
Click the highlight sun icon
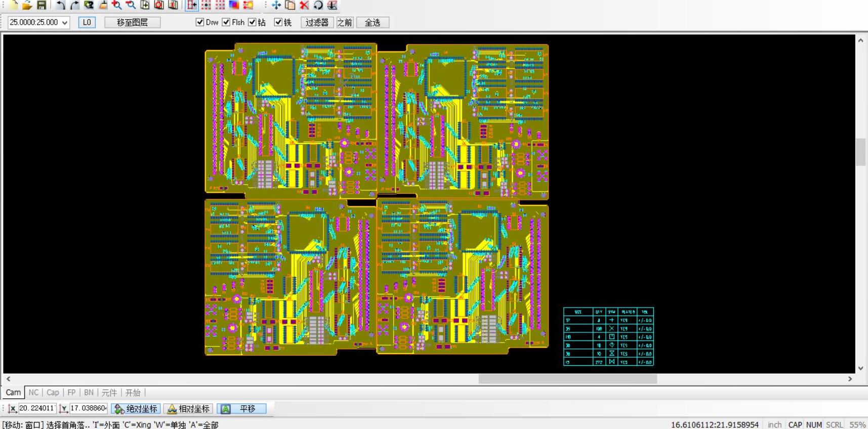pos(248,5)
